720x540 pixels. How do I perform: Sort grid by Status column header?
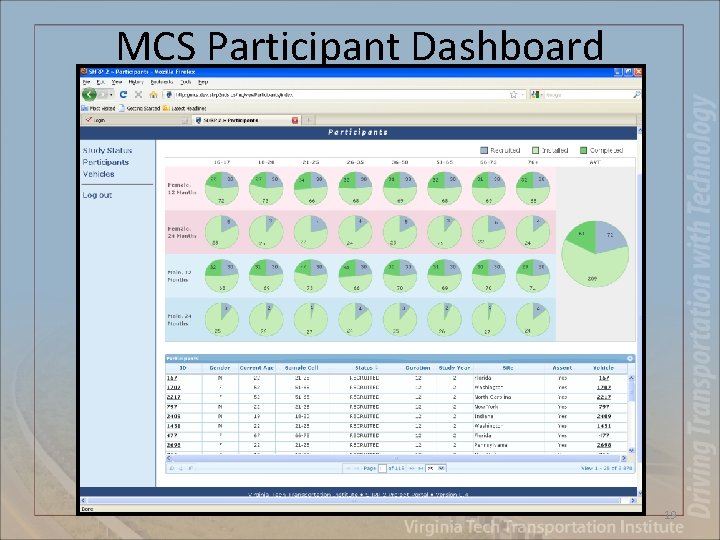point(364,368)
